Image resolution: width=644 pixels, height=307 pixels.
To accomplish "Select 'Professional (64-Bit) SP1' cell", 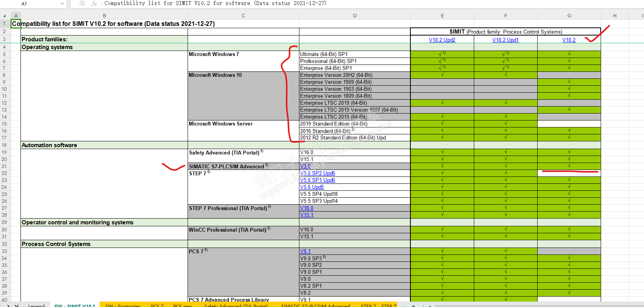I will pos(355,61).
